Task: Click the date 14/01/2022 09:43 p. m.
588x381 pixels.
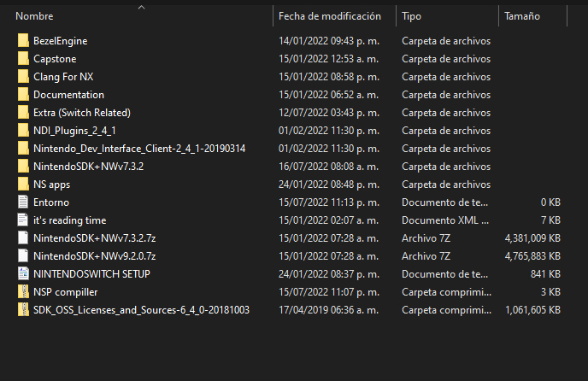Action: (329, 41)
